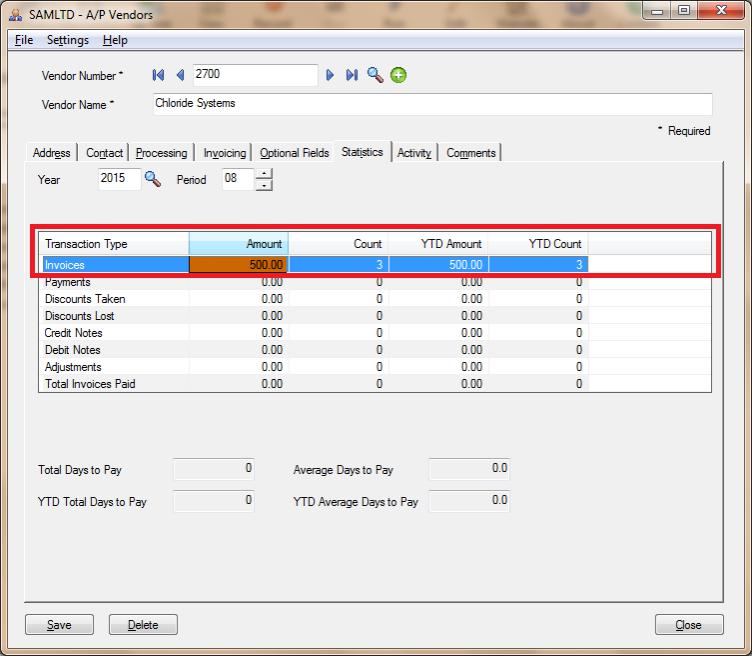The height and width of the screenshot is (656, 753).
Task: Open vendor number finder magnifier
Action: (x=375, y=75)
